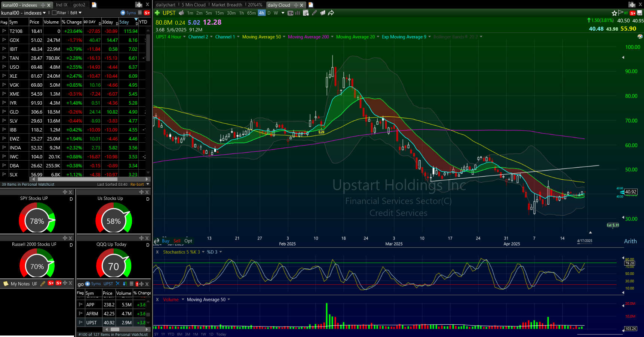This screenshot has height=337, width=644.
Task: Sort watchlist by % Change column header
Action: pyautogui.click(x=72, y=22)
